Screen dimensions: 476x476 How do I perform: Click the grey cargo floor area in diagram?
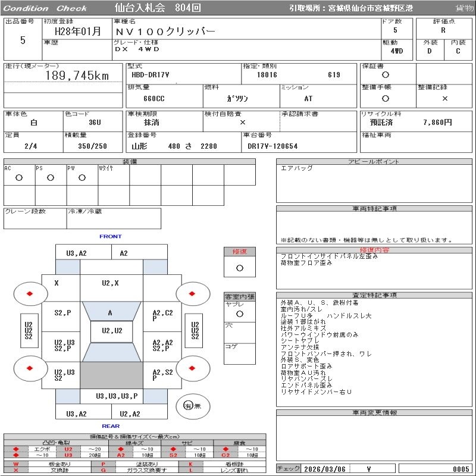(111, 375)
